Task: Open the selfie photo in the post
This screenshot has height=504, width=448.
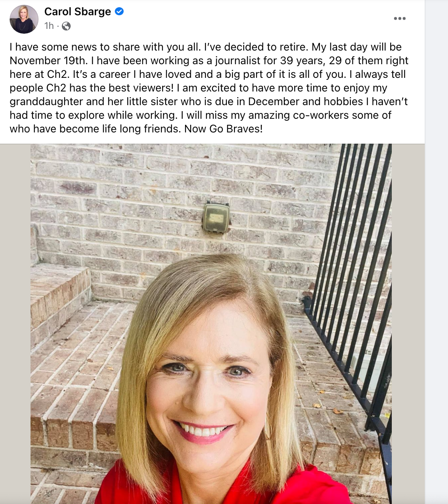Action: pos(211,324)
